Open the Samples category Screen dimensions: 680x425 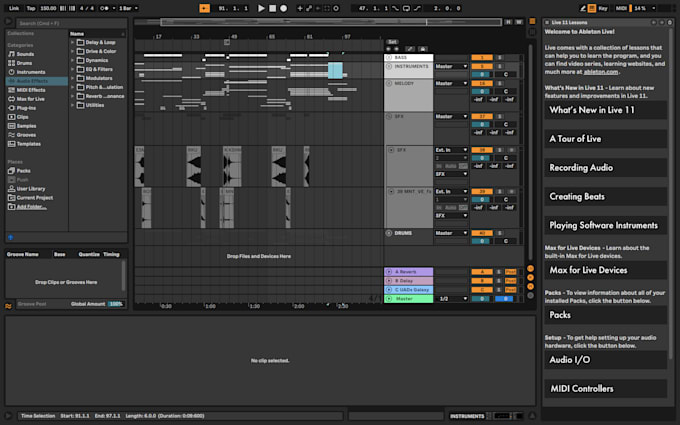(x=26, y=126)
